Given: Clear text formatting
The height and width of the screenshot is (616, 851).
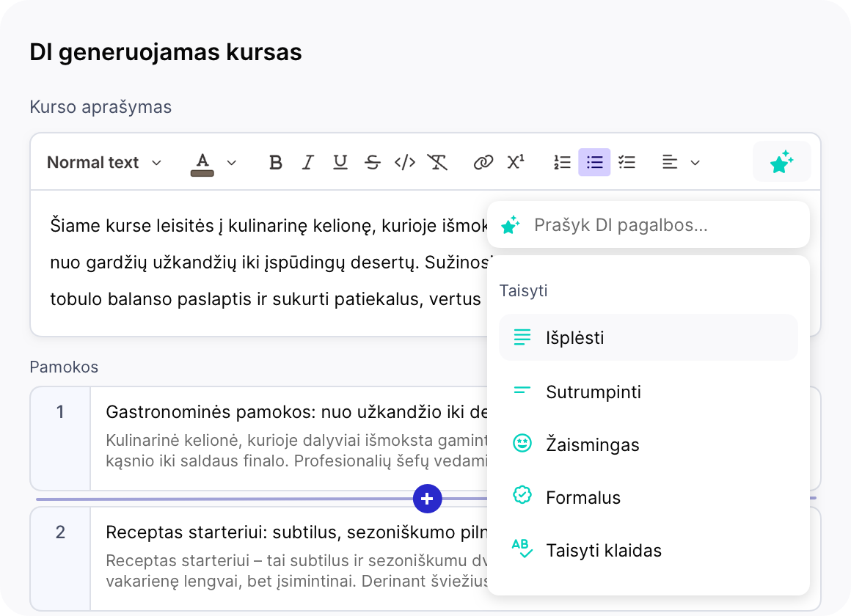Looking at the screenshot, I should 438,162.
